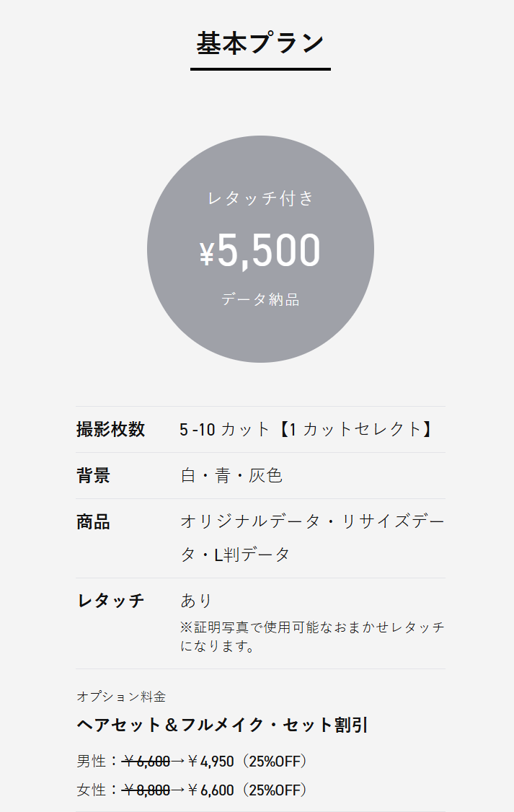Click the レタッチ付き text in circle
The width and height of the screenshot is (514, 812).
[x=260, y=198]
